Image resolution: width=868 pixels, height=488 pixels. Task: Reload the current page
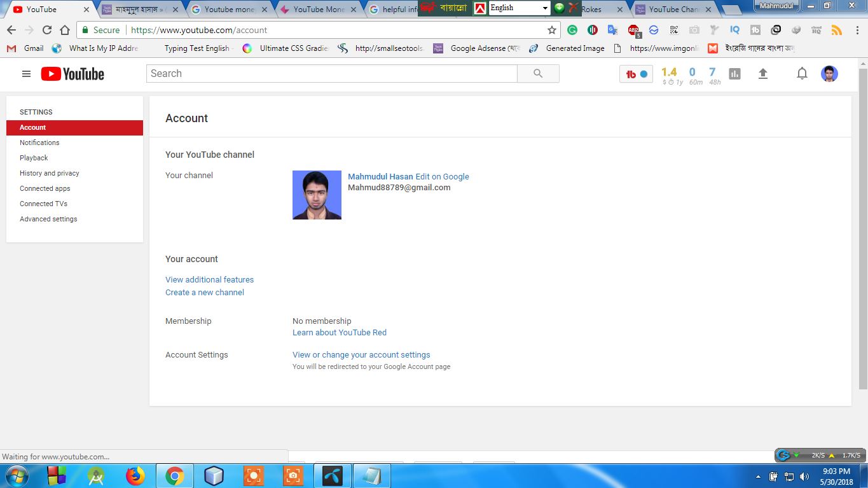click(46, 30)
